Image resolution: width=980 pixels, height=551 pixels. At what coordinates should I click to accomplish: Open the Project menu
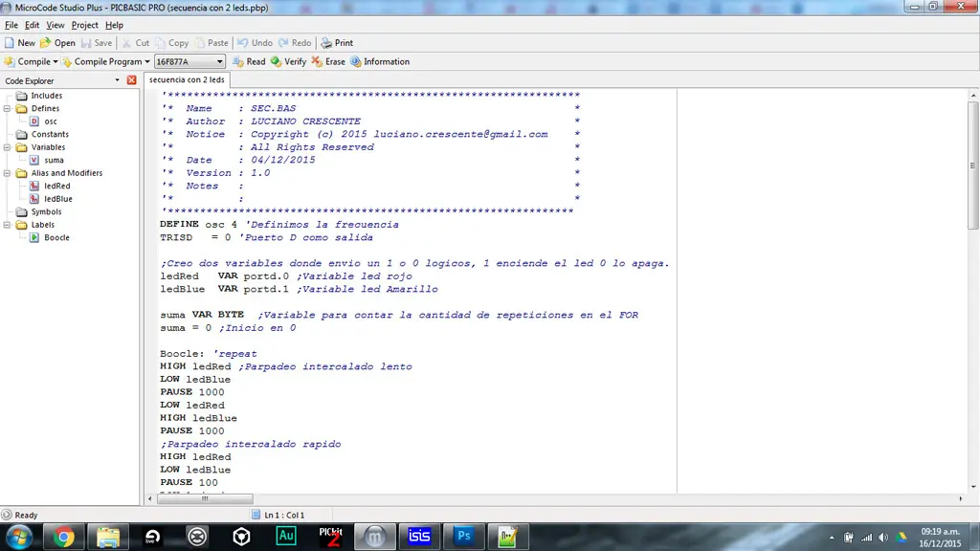[84, 25]
